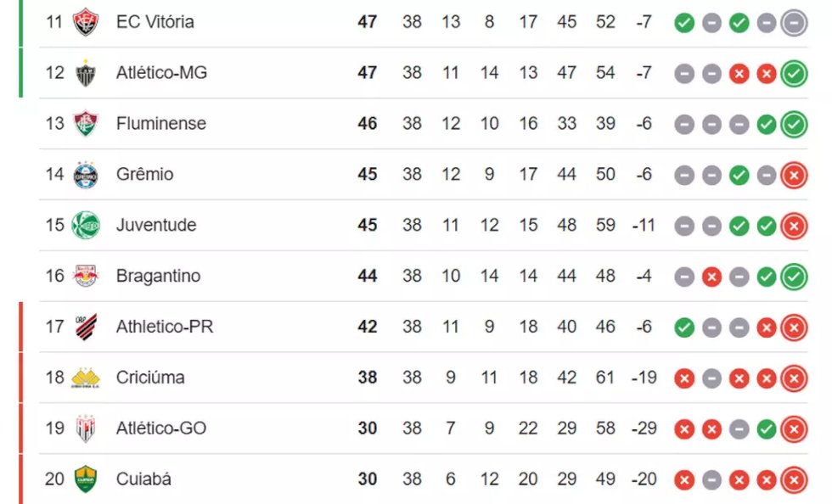The width and height of the screenshot is (832, 504).
Task: Click the Bragantino Red Bull crest
Action: 86,276
